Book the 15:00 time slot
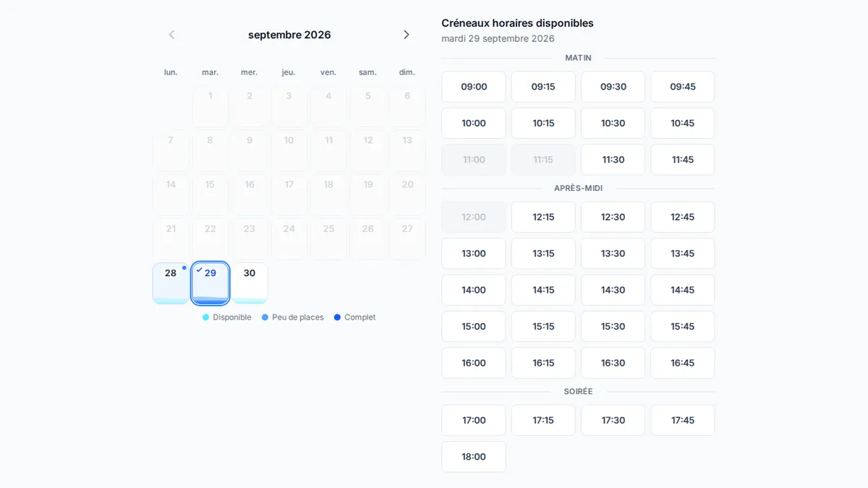This screenshot has width=868, height=488. click(474, 327)
